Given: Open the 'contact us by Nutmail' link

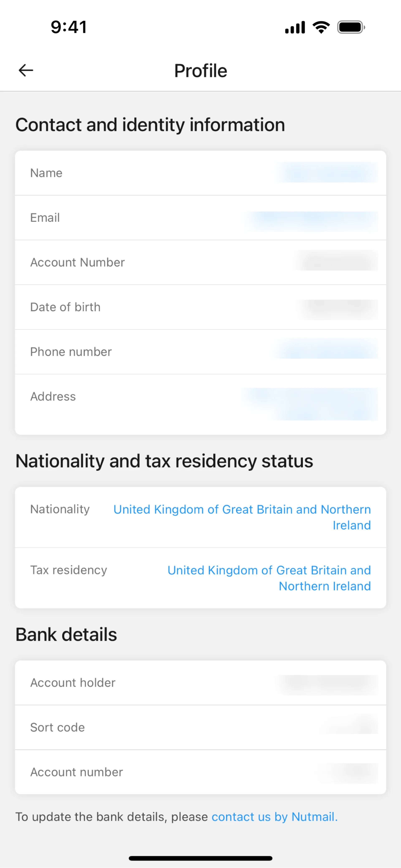Looking at the screenshot, I should (274, 817).
